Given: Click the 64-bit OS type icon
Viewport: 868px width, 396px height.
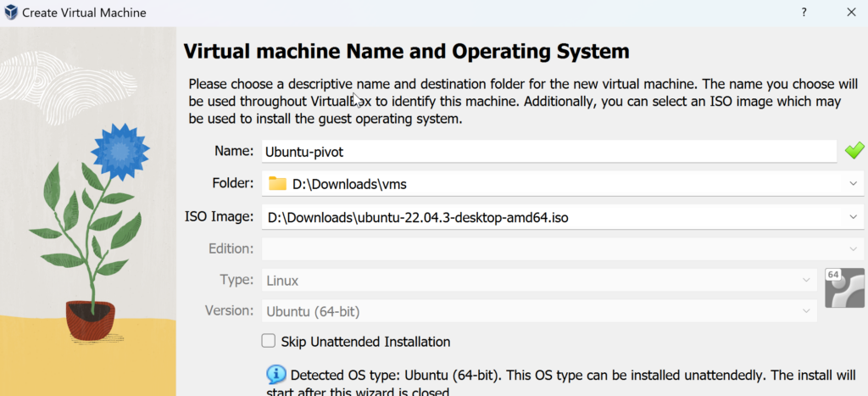Looking at the screenshot, I should coord(844,287).
